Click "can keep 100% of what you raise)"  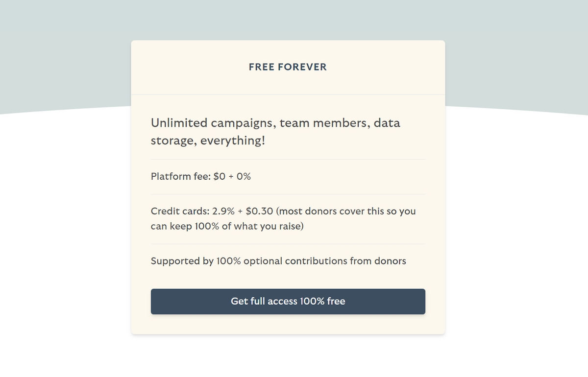(x=227, y=227)
